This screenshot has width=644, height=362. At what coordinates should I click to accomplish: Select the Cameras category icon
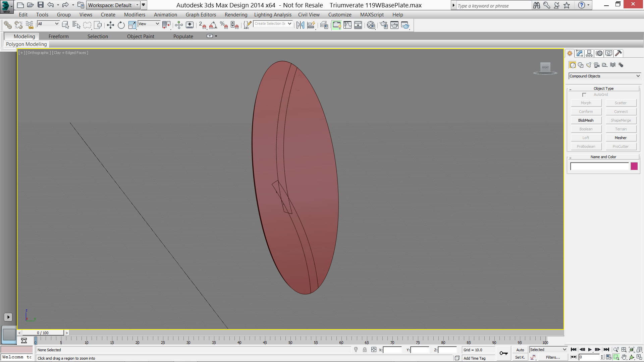coord(597,65)
